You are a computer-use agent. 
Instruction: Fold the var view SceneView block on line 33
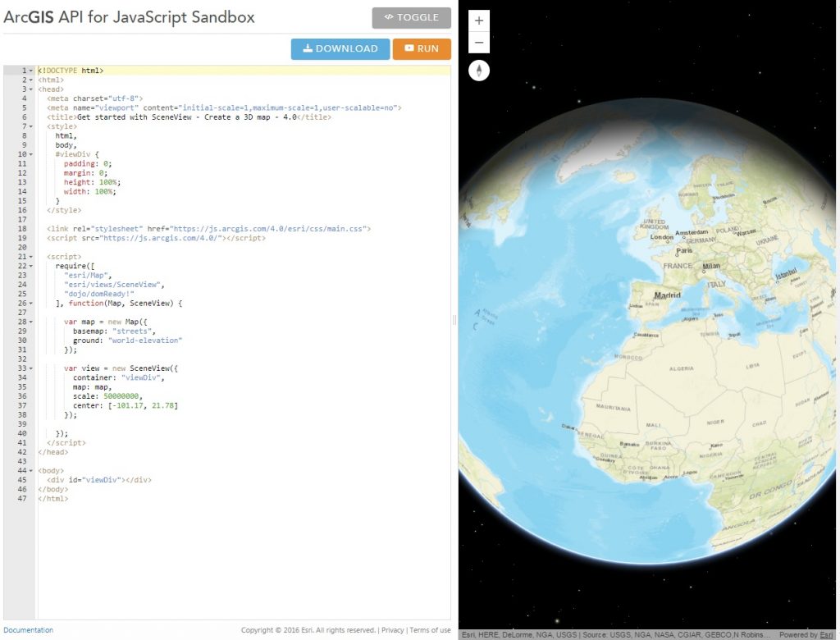click(31, 368)
